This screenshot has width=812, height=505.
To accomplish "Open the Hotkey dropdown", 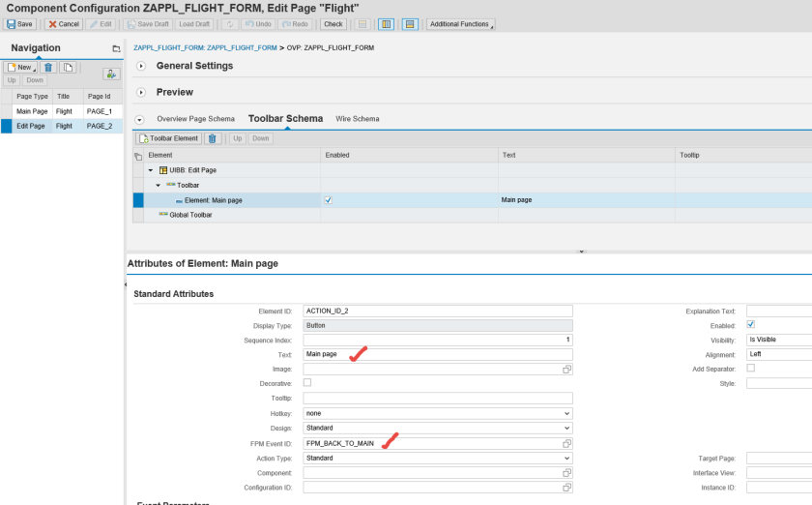I will [437, 413].
